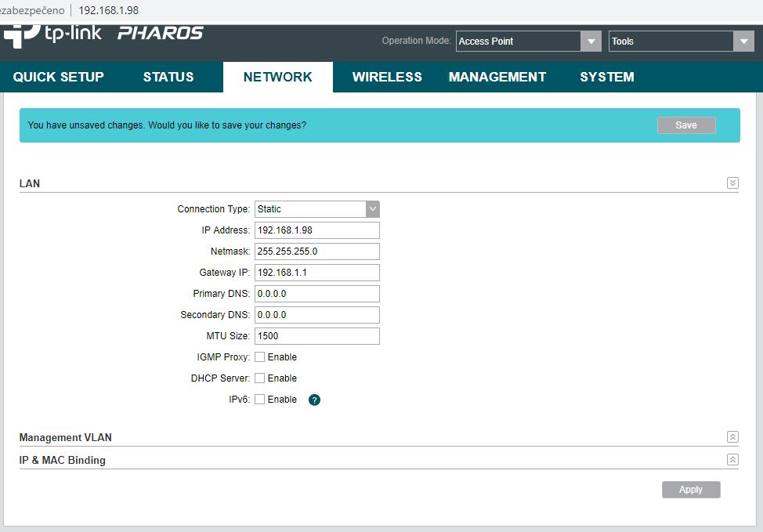Tick the IPv6 Enable checkbox
The height and width of the screenshot is (532, 763).
coord(260,400)
